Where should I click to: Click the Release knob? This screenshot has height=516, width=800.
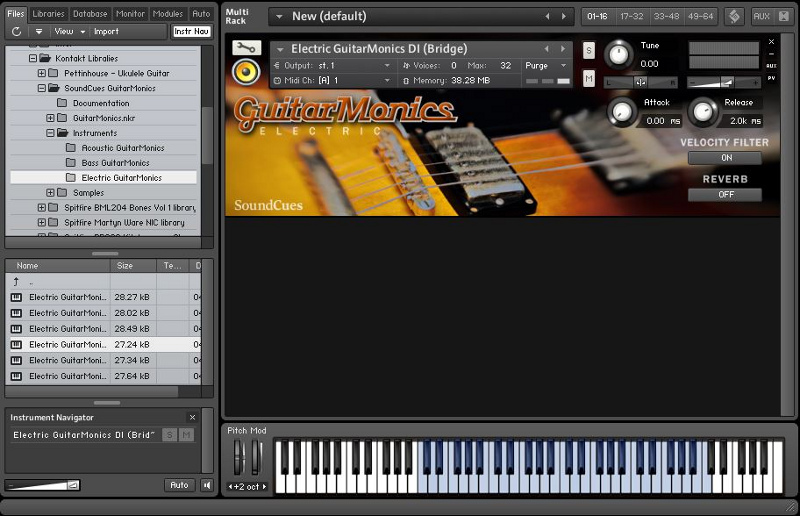pyautogui.click(x=703, y=112)
